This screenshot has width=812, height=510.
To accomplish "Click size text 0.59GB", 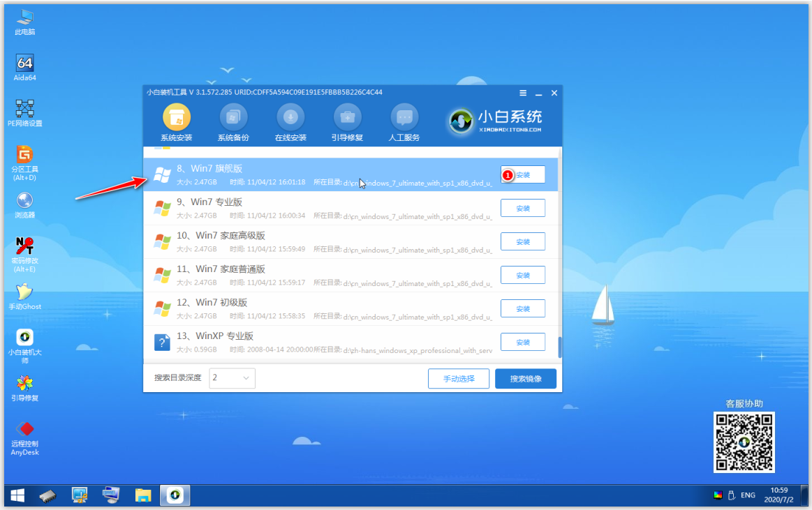I will [205, 350].
